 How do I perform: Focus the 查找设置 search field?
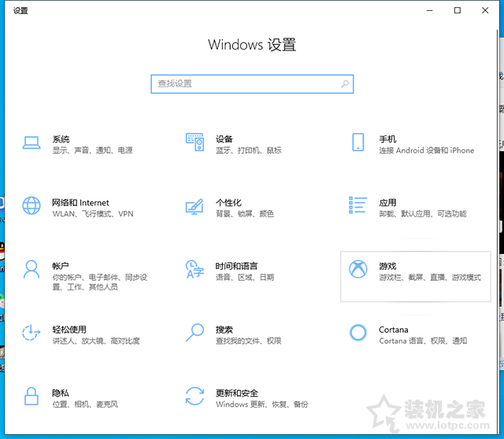click(252, 84)
